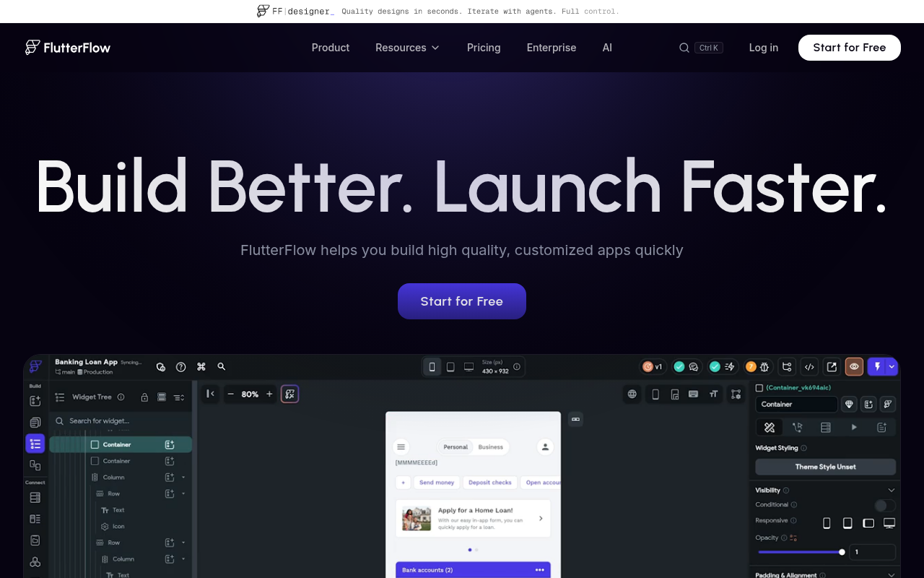The image size is (924, 578).
Task: Expand the Resources dropdown menu
Action: [407, 48]
